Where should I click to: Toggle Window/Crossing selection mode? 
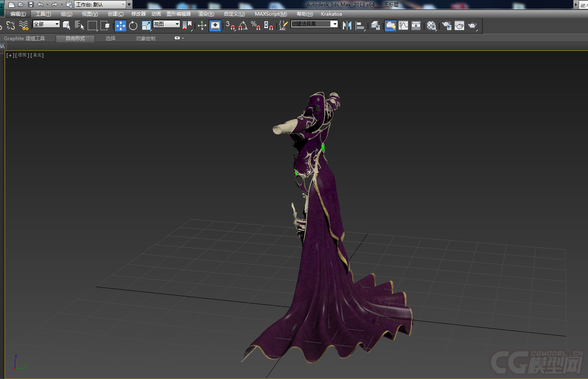105,26
